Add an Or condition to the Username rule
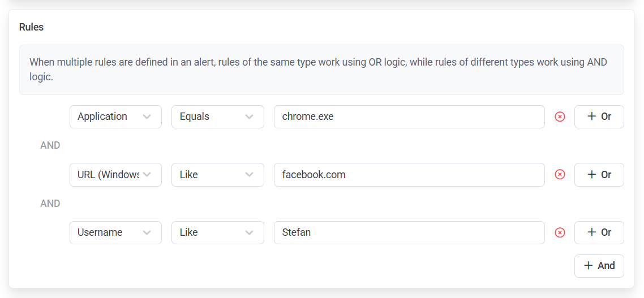The width and height of the screenshot is (644, 298). pyautogui.click(x=599, y=232)
